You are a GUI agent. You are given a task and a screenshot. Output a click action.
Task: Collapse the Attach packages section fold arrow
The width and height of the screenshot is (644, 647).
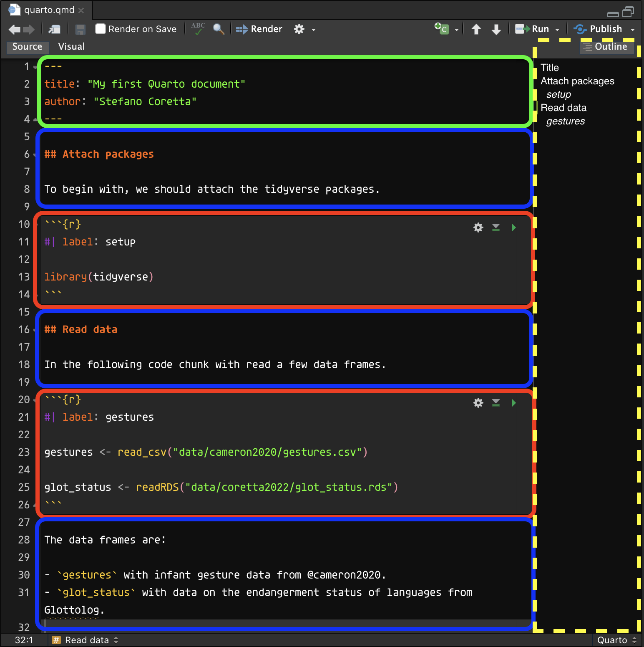click(x=35, y=155)
